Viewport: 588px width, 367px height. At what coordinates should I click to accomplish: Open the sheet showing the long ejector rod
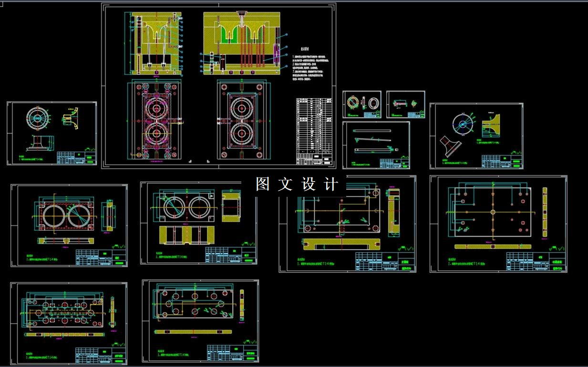tap(376, 145)
